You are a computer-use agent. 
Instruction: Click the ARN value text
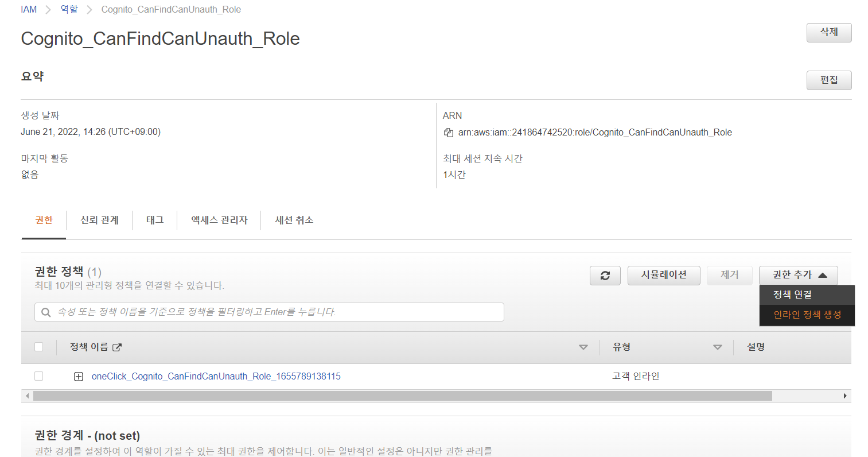pos(595,133)
